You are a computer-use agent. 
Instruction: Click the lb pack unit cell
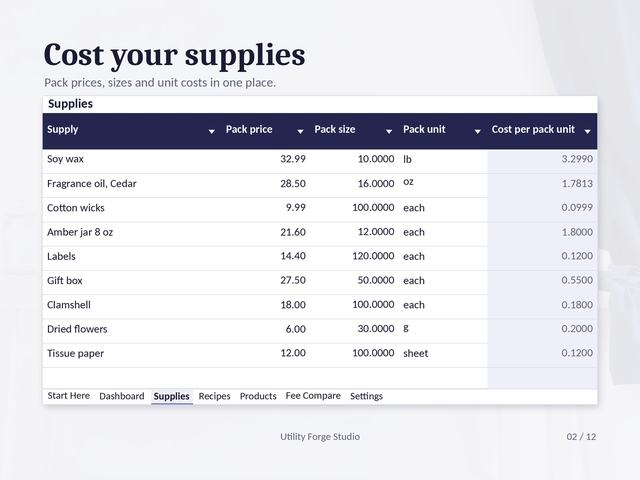(x=443, y=159)
